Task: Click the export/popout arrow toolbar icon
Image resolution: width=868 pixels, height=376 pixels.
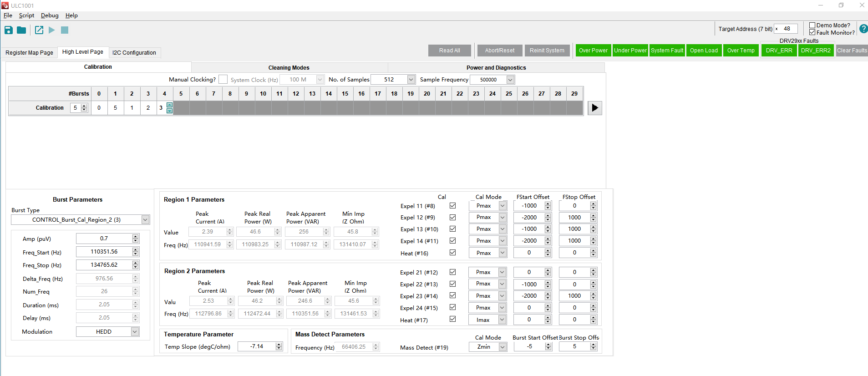Action: point(39,30)
